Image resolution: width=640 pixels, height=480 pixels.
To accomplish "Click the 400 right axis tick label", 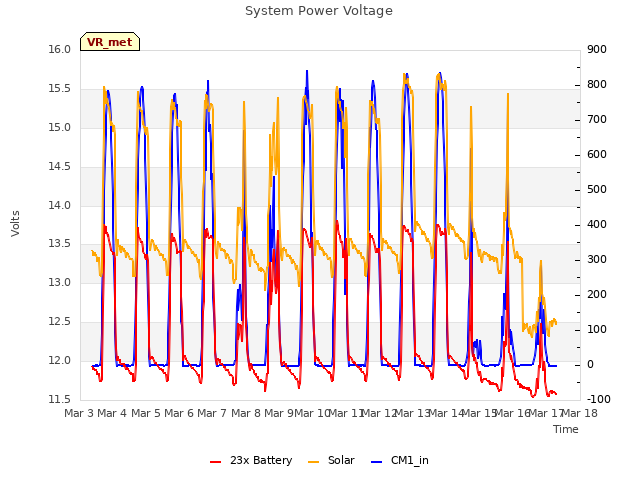I will 597,224.
